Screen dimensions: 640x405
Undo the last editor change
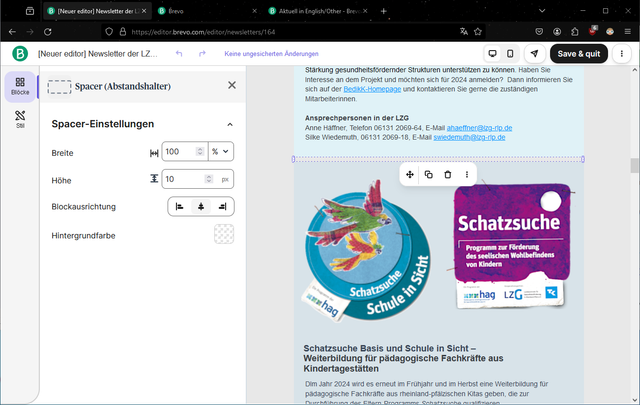tap(179, 53)
